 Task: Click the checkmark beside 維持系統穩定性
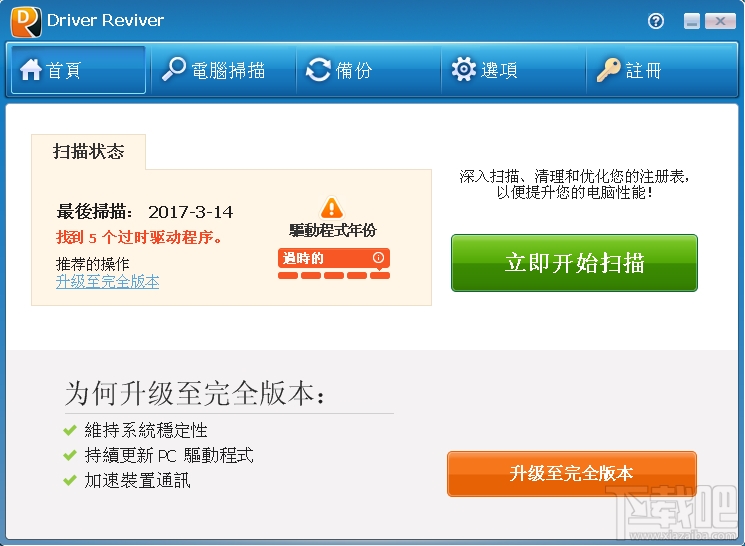coord(70,431)
